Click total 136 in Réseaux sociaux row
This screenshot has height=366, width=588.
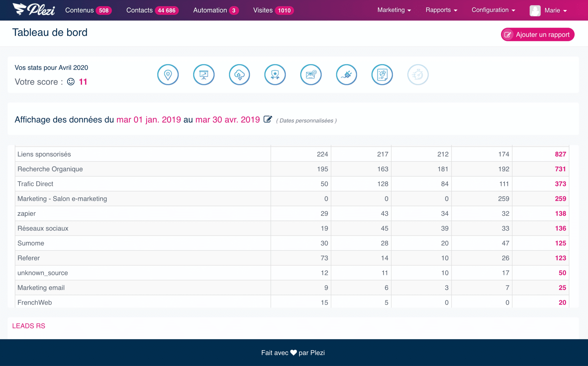point(560,228)
